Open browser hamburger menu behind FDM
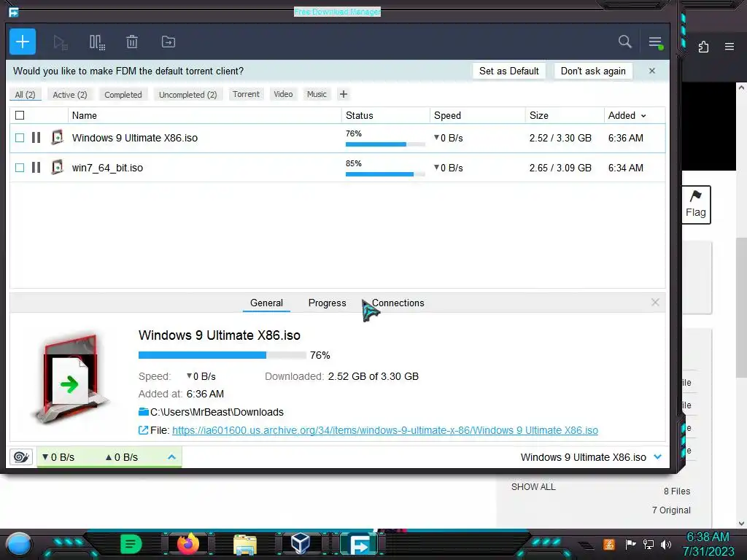 tap(729, 47)
